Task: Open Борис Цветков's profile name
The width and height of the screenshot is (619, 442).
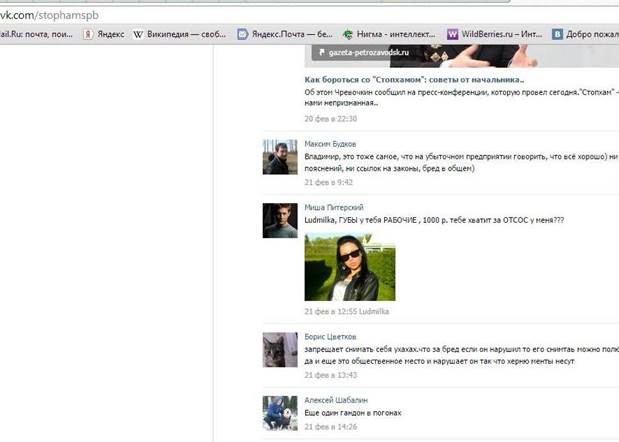Action: pyautogui.click(x=330, y=337)
